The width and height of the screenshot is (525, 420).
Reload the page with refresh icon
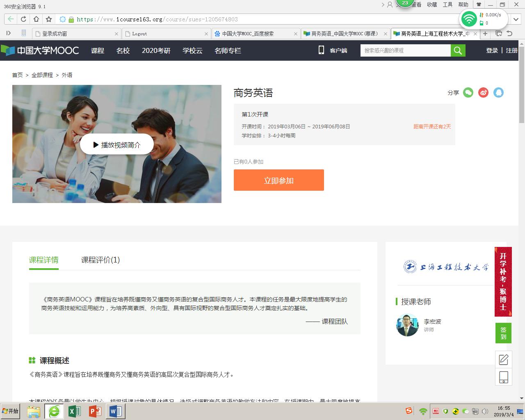point(23,19)
